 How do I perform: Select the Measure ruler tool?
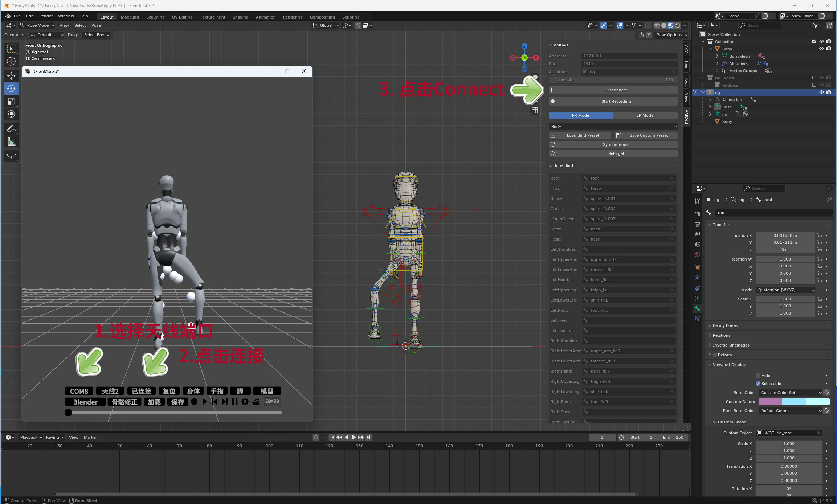click(x=11, y=142)
